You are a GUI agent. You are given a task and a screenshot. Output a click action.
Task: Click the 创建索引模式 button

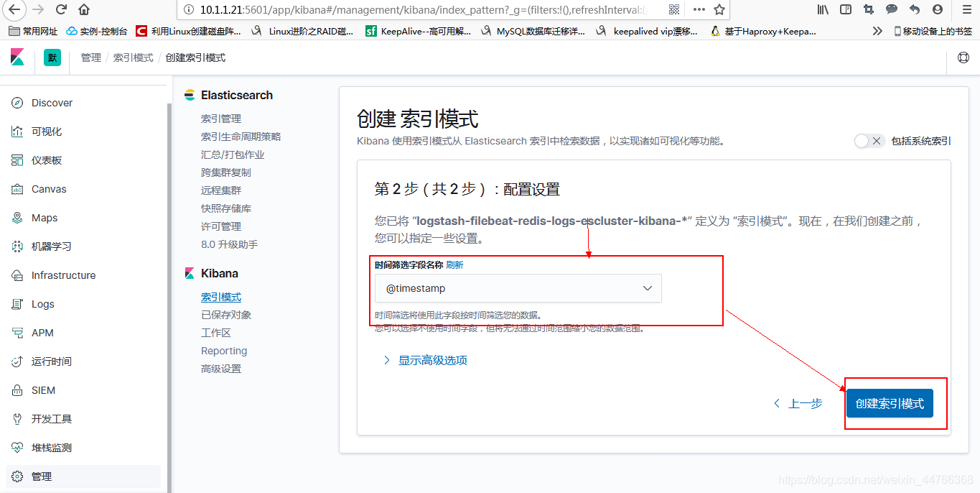click(890, 403)
